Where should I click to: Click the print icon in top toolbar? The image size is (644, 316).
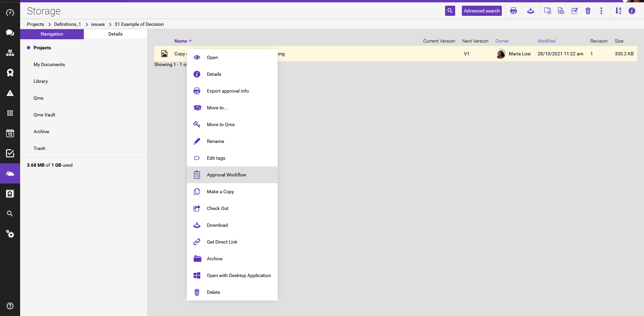pyautogui.click(x=513, y=11)
